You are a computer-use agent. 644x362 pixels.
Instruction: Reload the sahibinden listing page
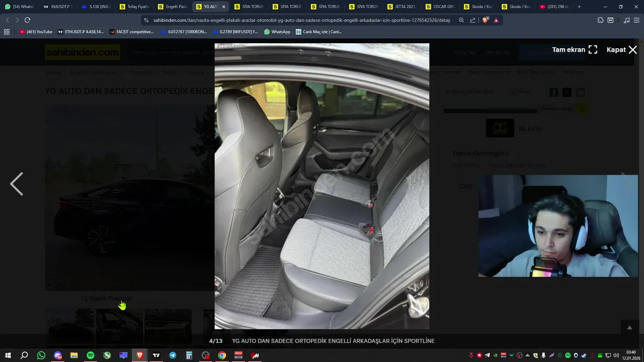coord(27,20)
